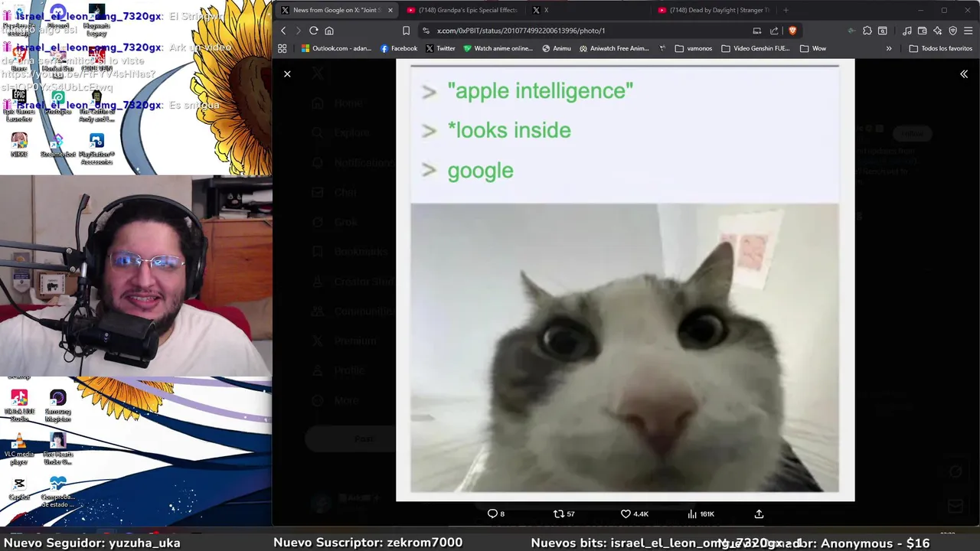Repost the tweet using retweet icon

563,514
